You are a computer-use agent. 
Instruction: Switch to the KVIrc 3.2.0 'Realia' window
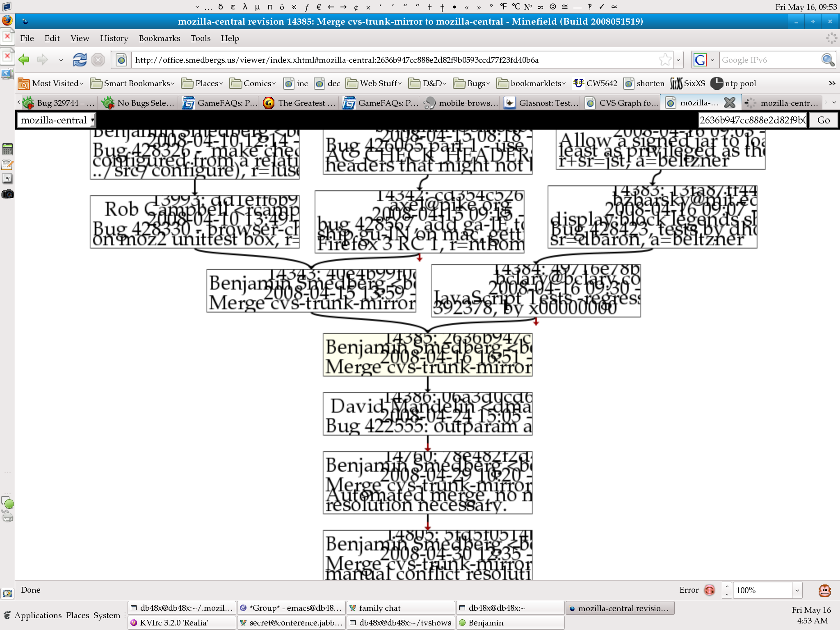[182, 623]
